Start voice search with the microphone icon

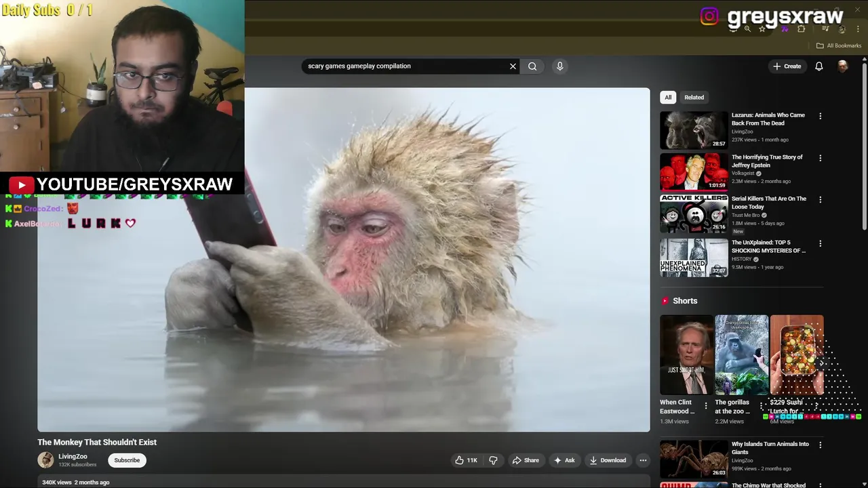coord(559,66)
